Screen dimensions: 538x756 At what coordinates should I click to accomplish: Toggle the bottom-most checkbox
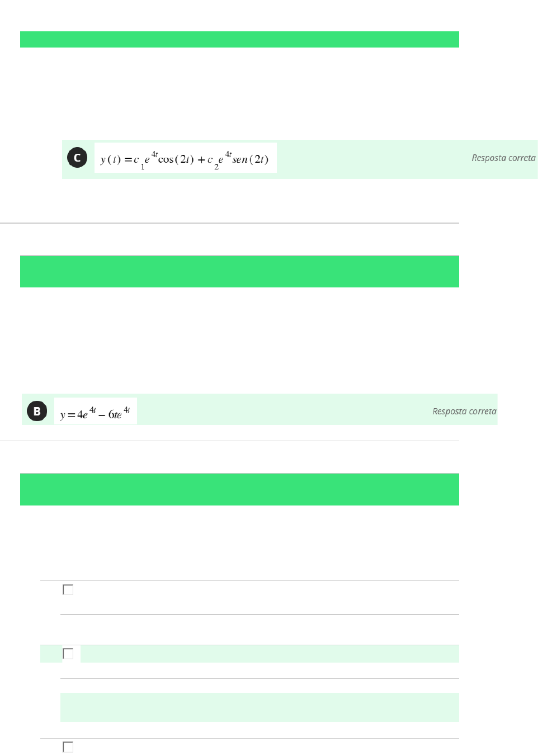(68, 747)
